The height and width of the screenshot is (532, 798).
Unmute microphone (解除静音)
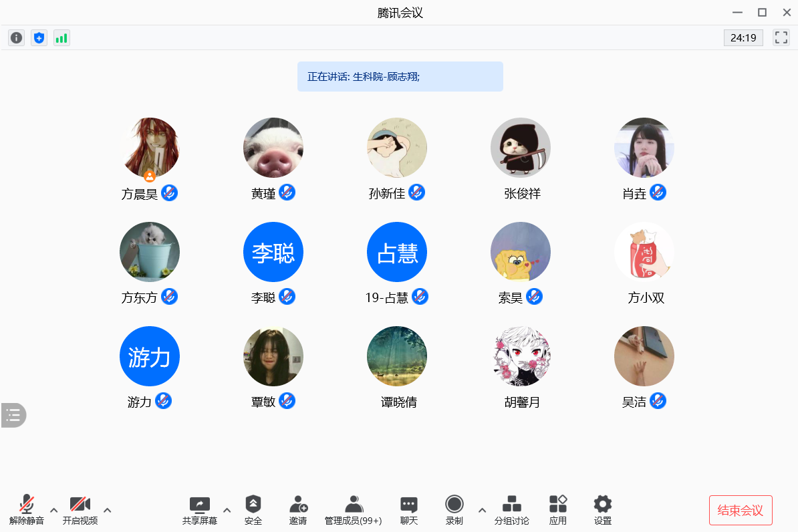click(x=27, y=511)
